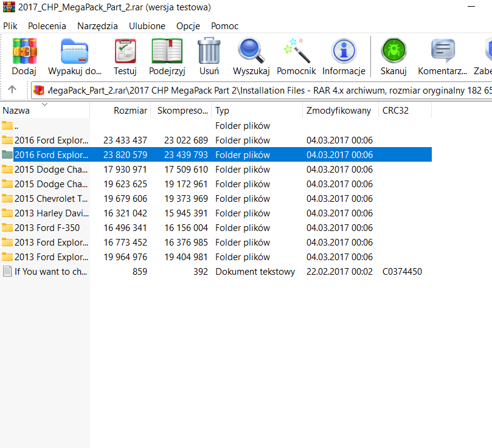Select the 2013 Harley Davidson folder

(51, 213)
